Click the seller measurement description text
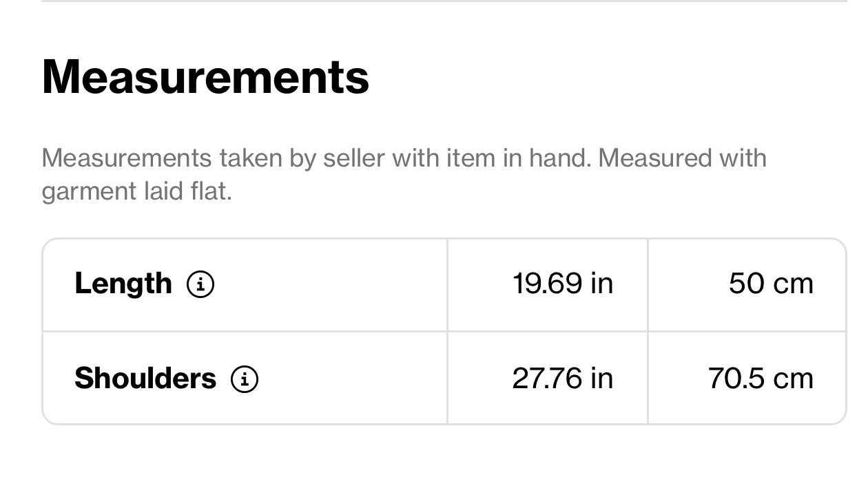The width and height of the screenshot is (868, 499). pos(404,174)
